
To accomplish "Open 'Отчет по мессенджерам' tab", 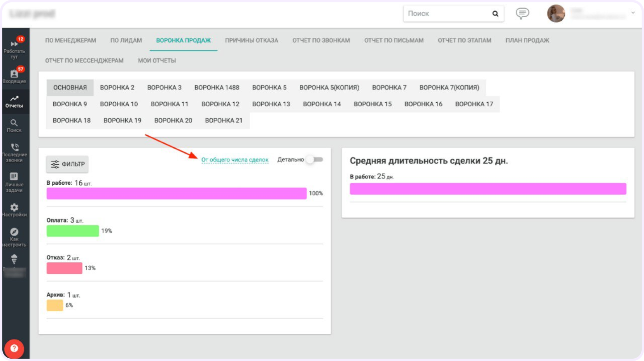I will point(84,61).
